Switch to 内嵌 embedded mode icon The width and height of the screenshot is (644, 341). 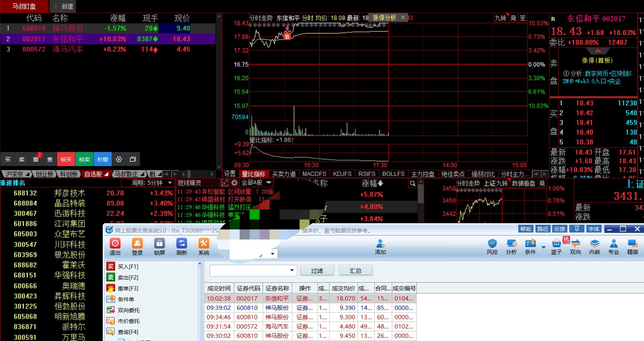coord(595,247)
